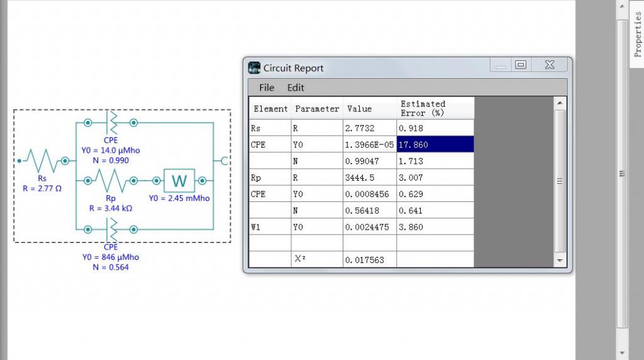
Task: Select the Rp resistor symbol
Action: tap(111, 181)
